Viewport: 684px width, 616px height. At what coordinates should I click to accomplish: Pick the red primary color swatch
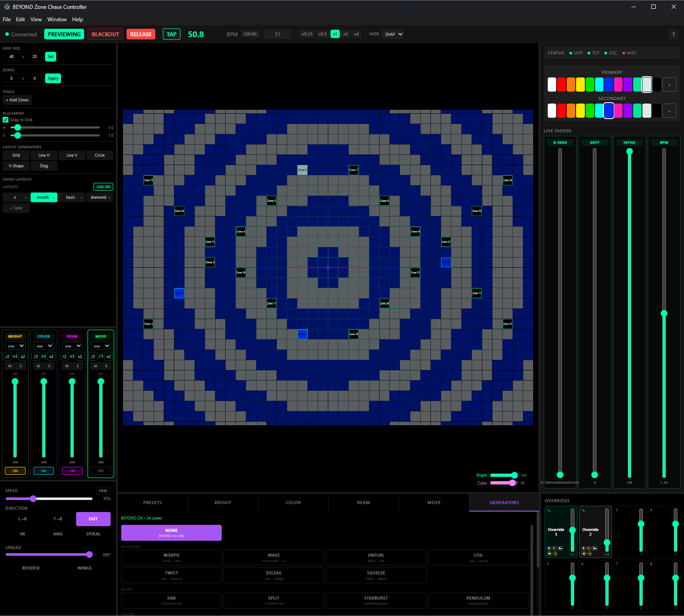click(x=561, y=85)
